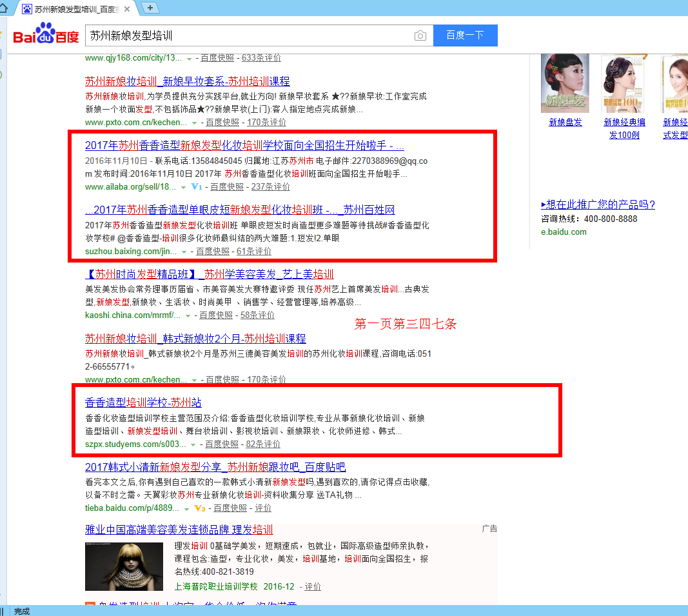Click the tieba.baidu.com/p/4889... green URL
Screen dimensions: 688x616
[132, 508]
